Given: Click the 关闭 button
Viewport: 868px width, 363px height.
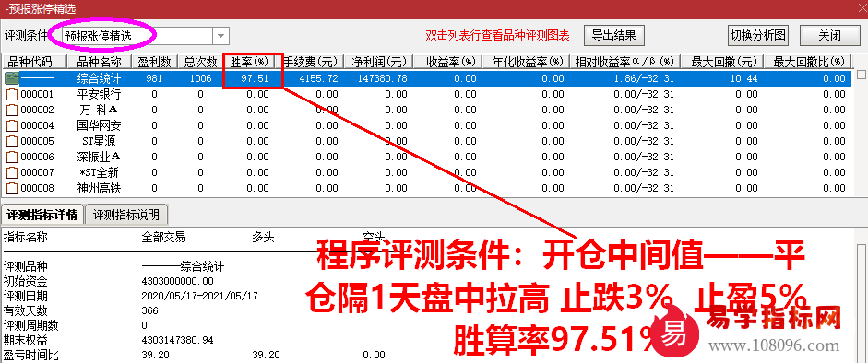Looking at the screenshot, I should point(829,35).
